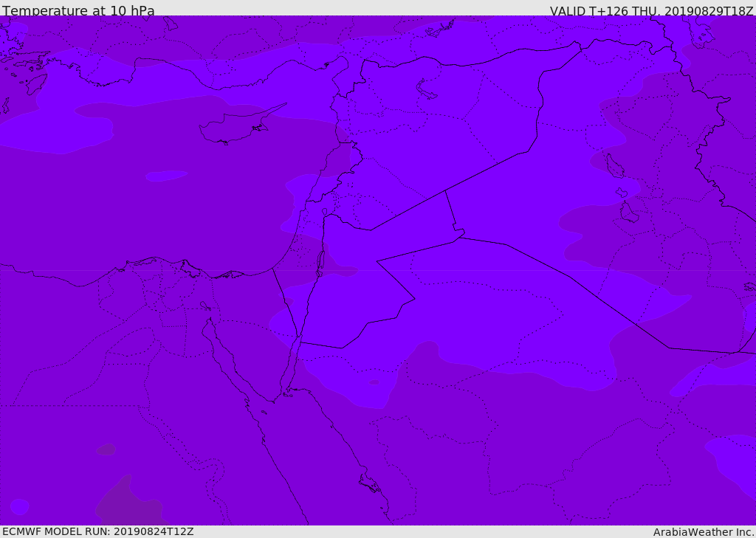This screenshot has height=538, width=756.
Task: Click the 'ECMWF MODEL RUN: 20190824T12Z' footer text
Action: (x=98, y=531)
